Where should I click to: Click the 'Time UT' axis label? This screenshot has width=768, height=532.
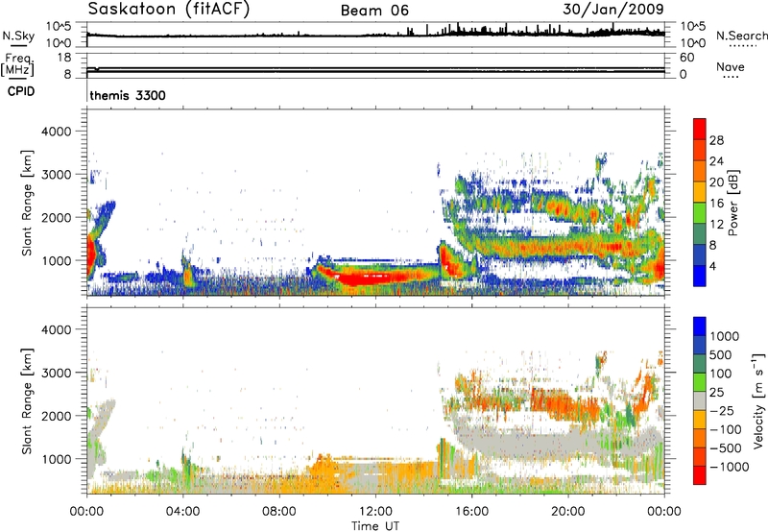pos(375,526)
